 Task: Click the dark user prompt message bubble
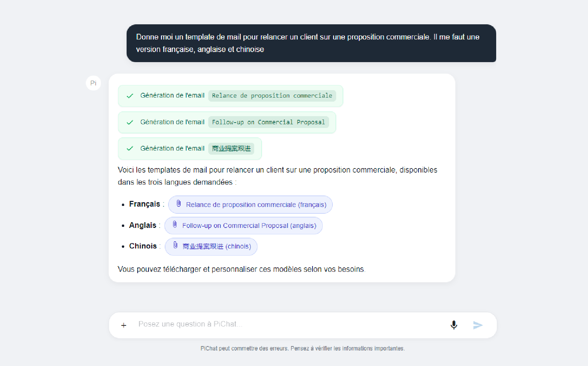click(x=311, y=43)
